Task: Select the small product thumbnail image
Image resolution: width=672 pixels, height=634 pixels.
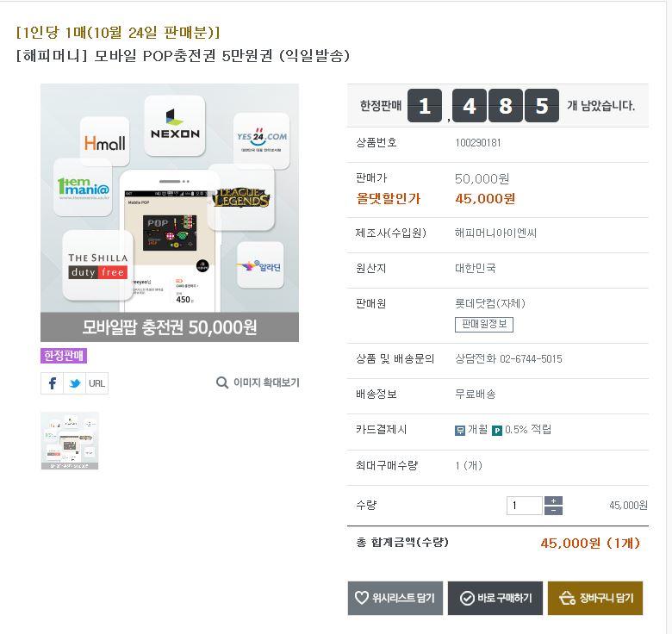Action: [x=70, y=440]
